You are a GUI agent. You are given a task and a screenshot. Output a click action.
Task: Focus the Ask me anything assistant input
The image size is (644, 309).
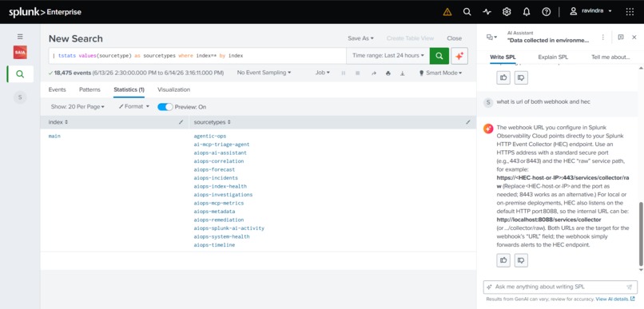(560, 287)
